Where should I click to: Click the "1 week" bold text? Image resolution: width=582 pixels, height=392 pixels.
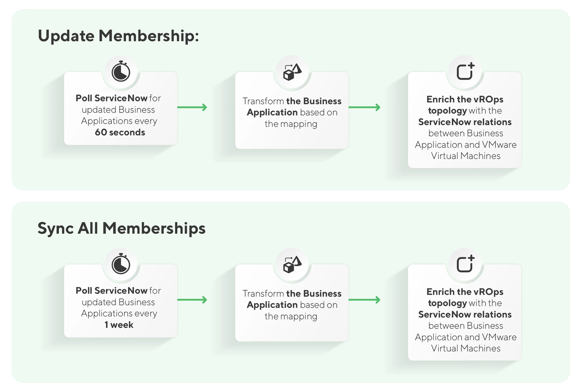point(119,325)
